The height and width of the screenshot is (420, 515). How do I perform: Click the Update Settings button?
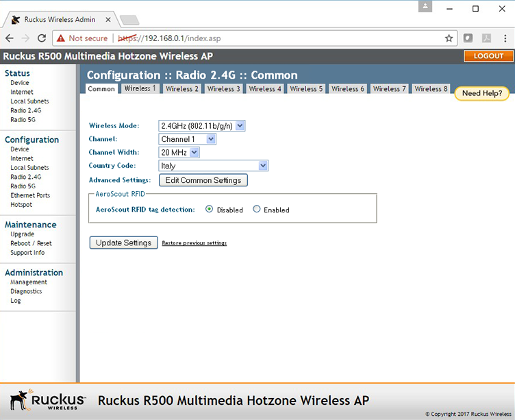pos(123,243)
